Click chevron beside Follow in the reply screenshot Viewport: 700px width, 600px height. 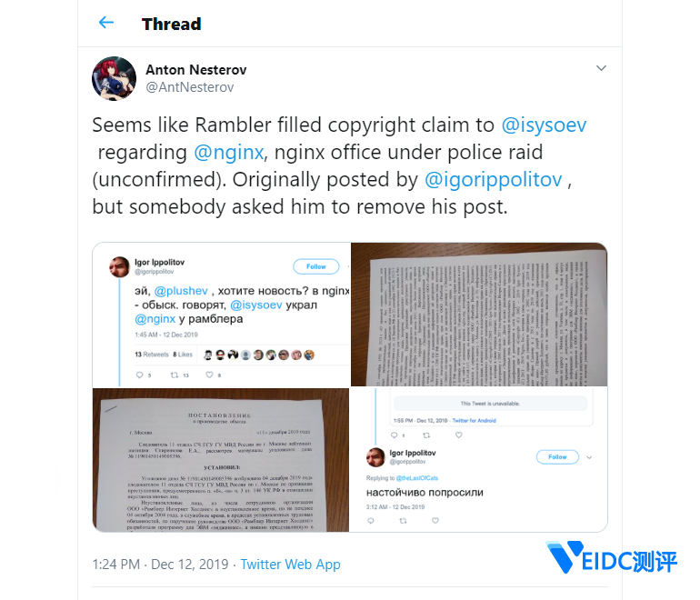(x=589, y=457)
